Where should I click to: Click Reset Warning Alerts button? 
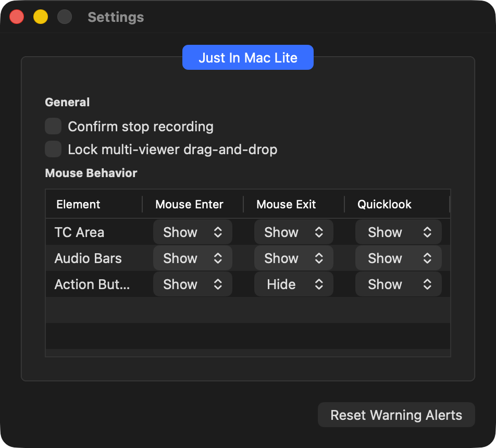[396, 415]
